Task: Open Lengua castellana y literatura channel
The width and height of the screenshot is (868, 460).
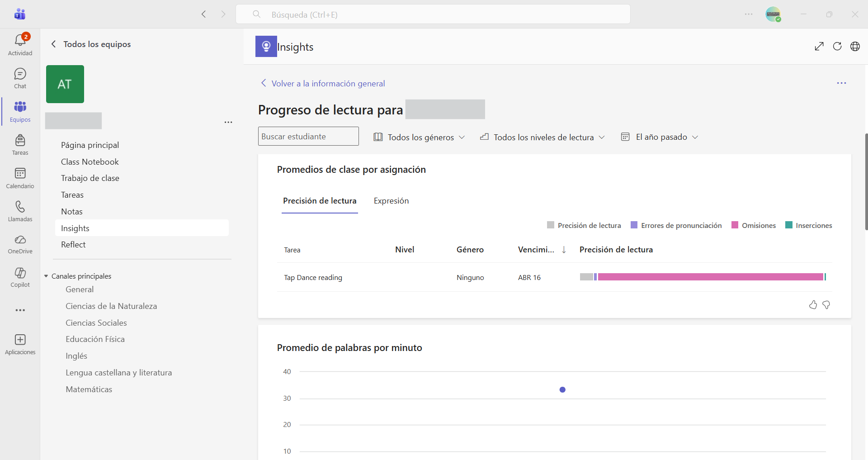Action: tap(119, 373)
